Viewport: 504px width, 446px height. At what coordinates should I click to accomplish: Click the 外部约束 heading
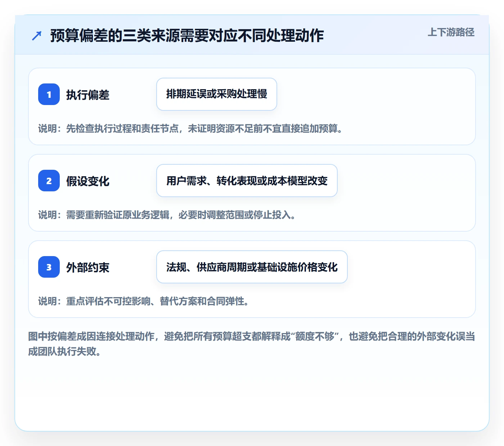(x=88, y=267)
